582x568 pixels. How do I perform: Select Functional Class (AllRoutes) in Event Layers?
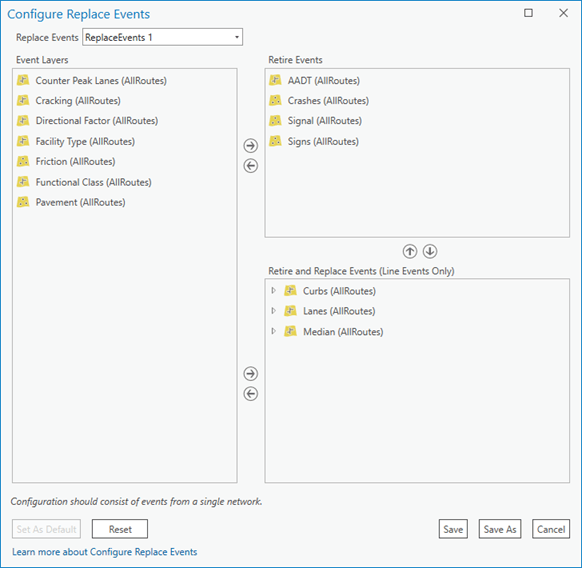(x=94, y=182)
